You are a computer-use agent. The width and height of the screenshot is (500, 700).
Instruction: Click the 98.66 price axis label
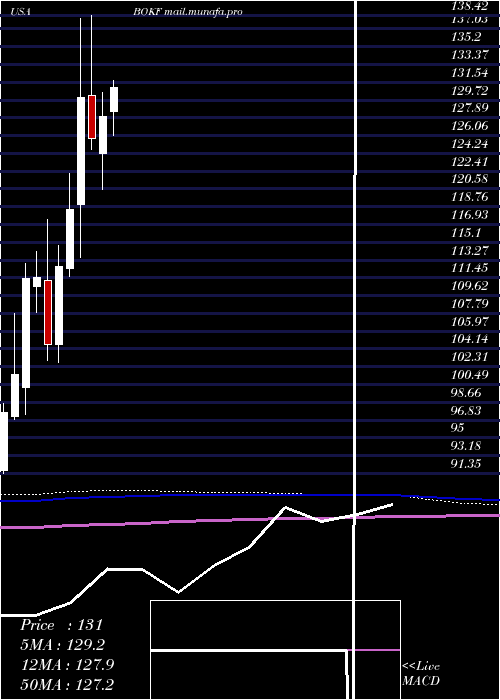tap(467, 392)
